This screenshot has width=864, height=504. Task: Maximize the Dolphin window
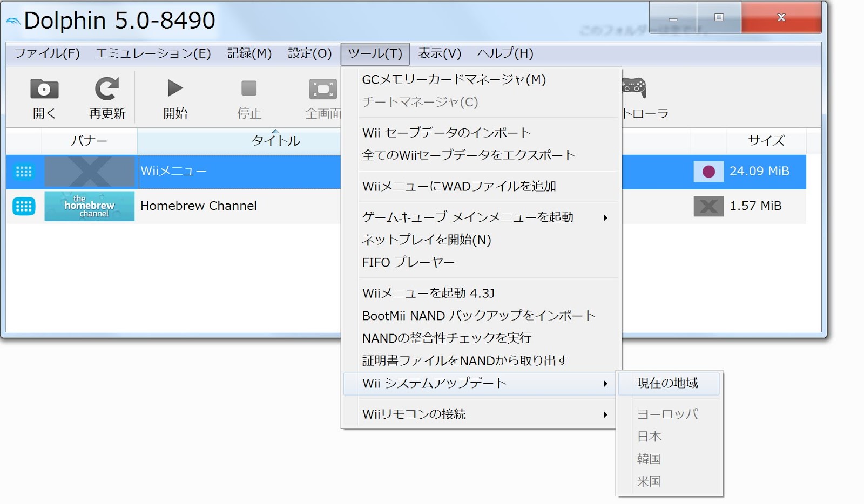pos(719,18)
